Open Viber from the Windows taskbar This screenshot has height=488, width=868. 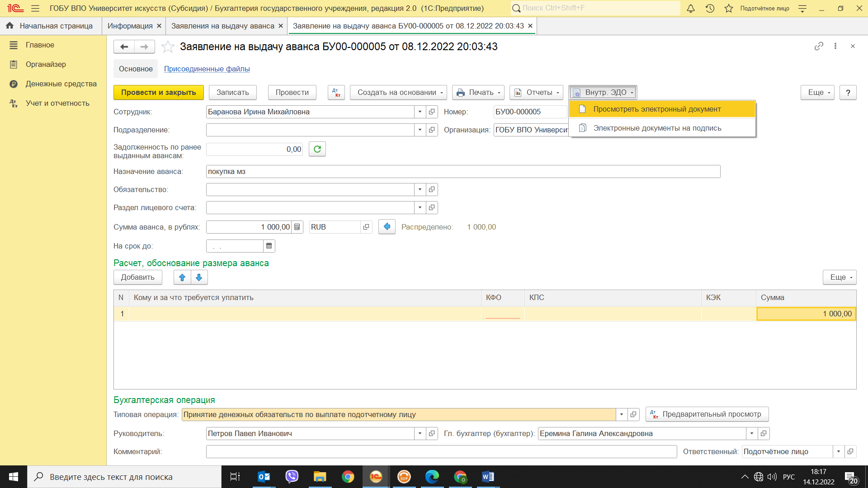click(292, 477)
